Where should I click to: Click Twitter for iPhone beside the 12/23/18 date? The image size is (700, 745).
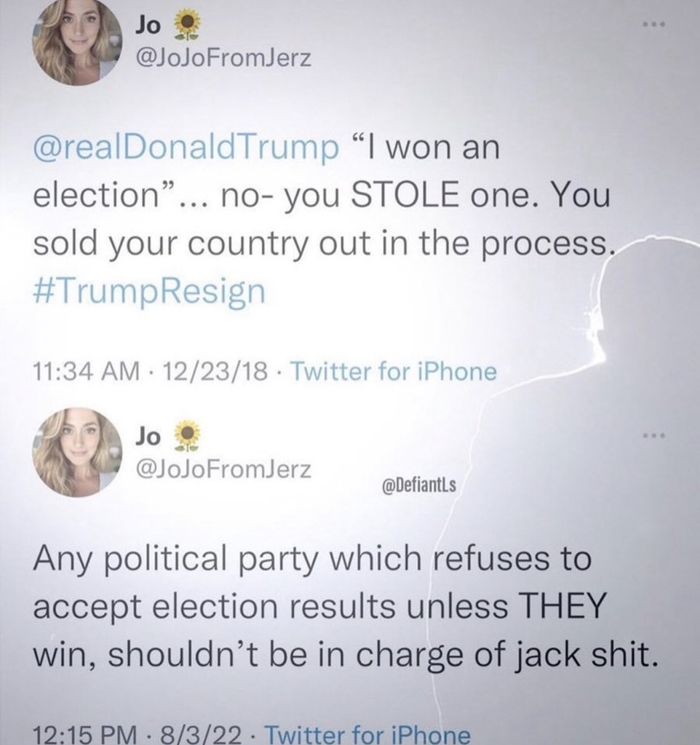click(x=394, y=372)
